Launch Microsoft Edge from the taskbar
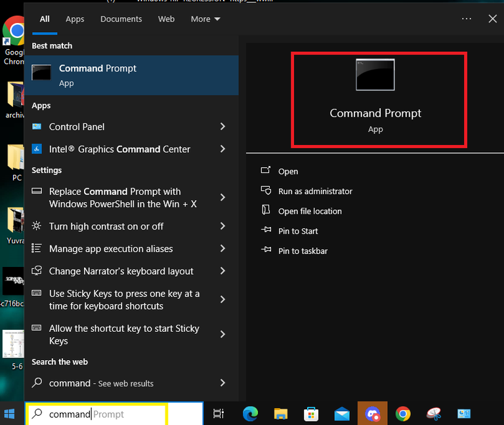504x425 pixels. click(250, 414)
